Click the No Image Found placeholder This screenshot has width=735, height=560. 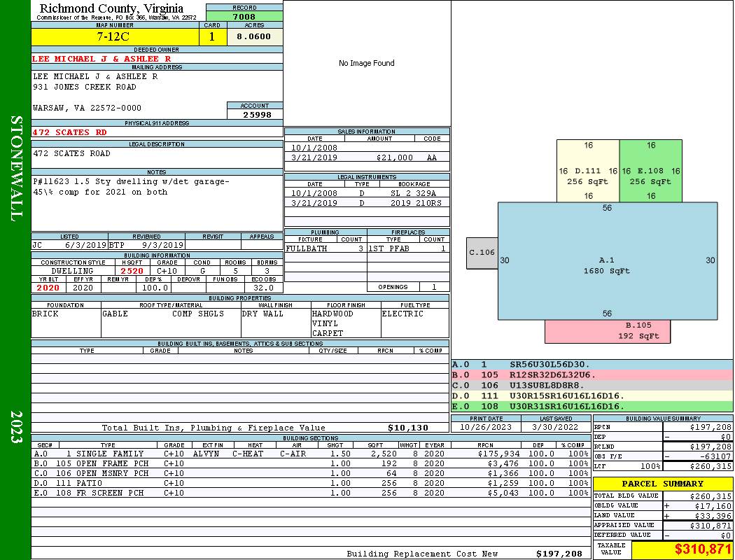point(367,63)
